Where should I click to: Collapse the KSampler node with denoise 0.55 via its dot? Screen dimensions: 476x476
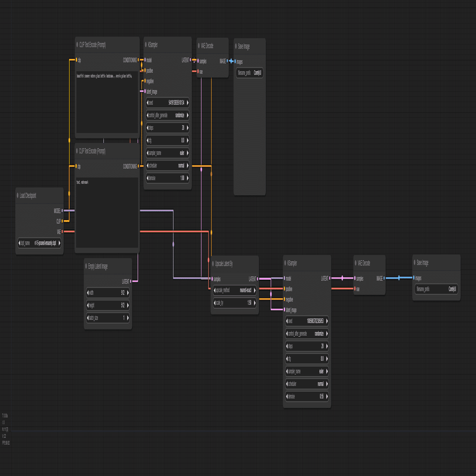[285, 263]
